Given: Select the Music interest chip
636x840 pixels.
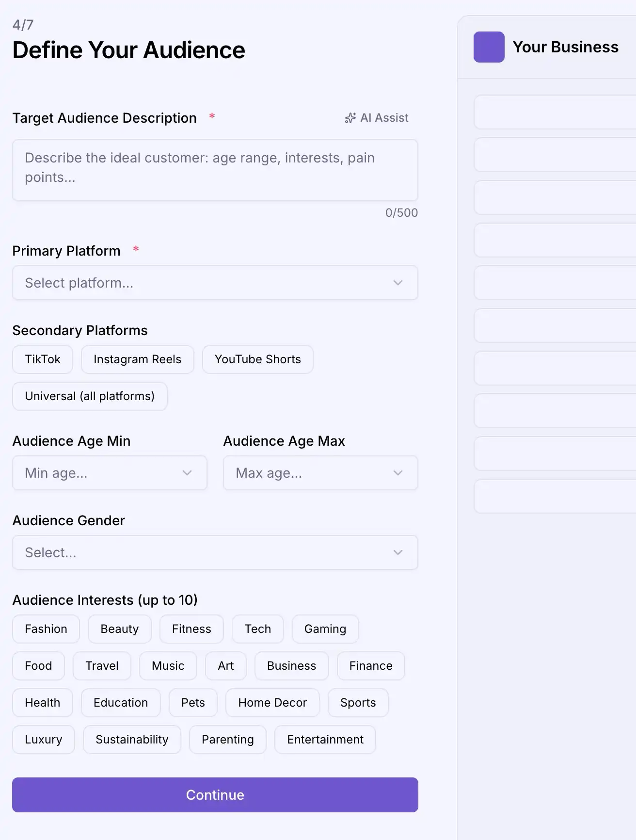Looking at the screenshot, I should pyautogui.click(x=168, y=666).
